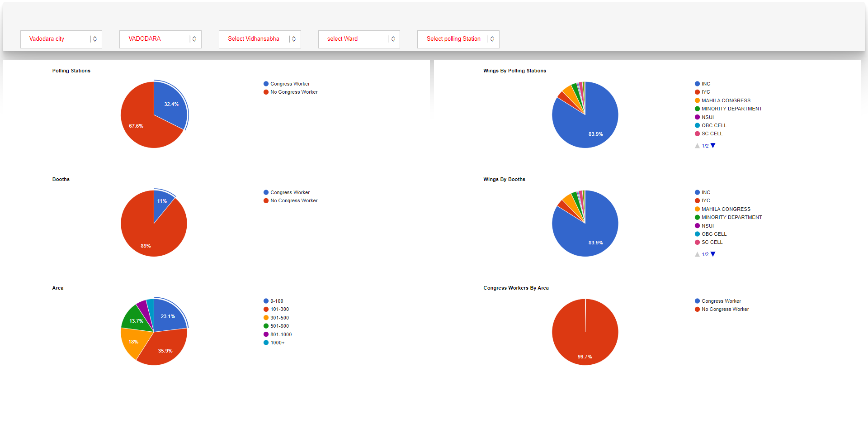The height and width of the screenshot is (448, 868).
Task: Expand the VADODARA district dropdown
Action: click(160, 39)
